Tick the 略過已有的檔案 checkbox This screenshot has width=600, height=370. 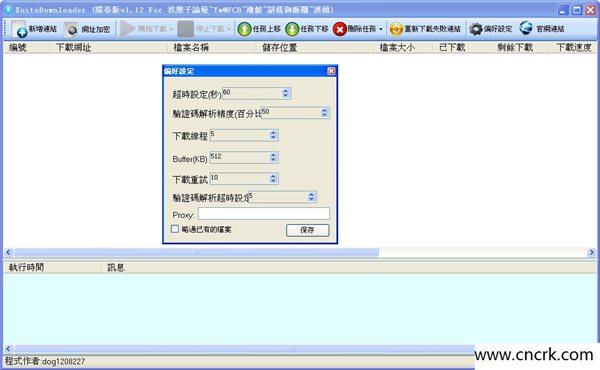[x=175, y=229]
